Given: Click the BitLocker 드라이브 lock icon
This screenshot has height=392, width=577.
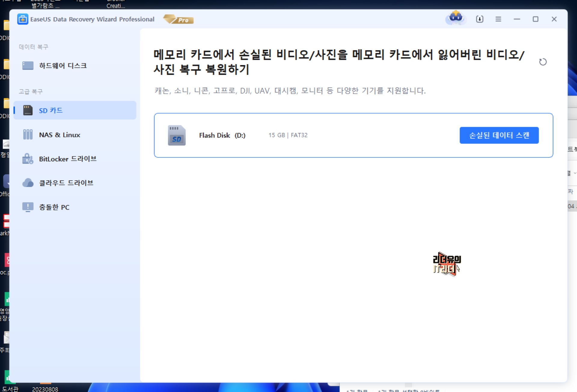Looking at the screenshot, I should tap(28, 159).
